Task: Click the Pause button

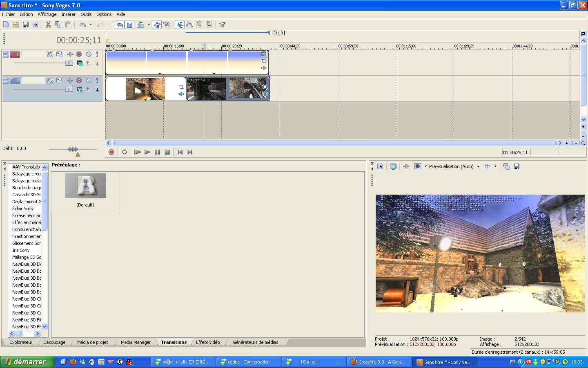Action: pos(157,152)
